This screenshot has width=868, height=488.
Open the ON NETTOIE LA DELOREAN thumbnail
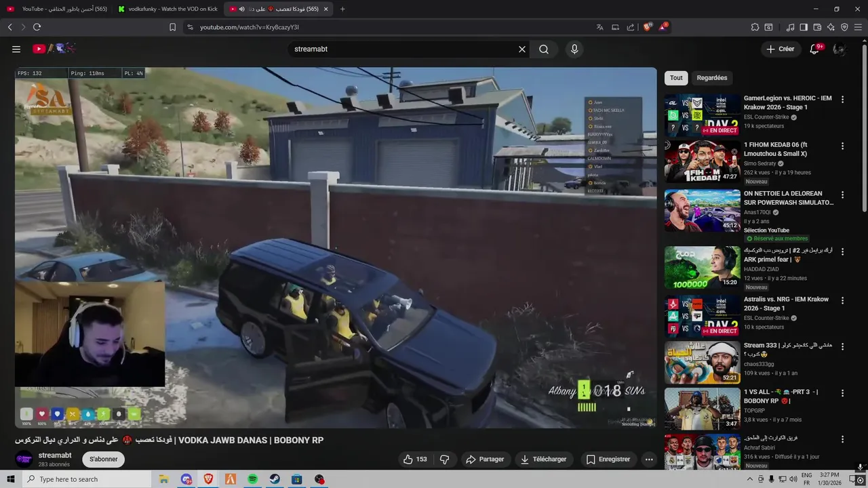(702, 210)
